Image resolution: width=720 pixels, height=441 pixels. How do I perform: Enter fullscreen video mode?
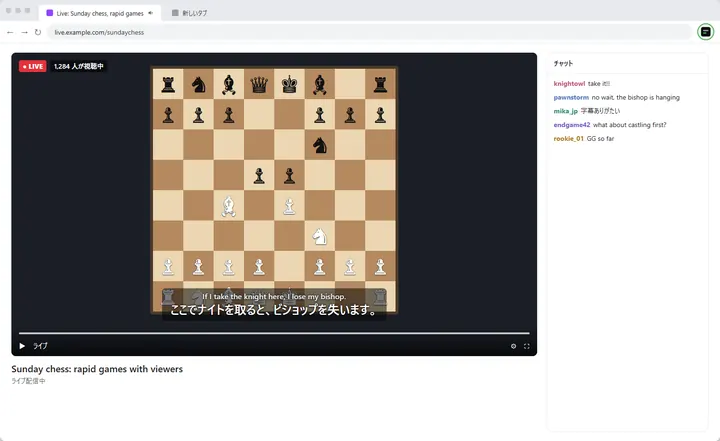tap(527, 346)
